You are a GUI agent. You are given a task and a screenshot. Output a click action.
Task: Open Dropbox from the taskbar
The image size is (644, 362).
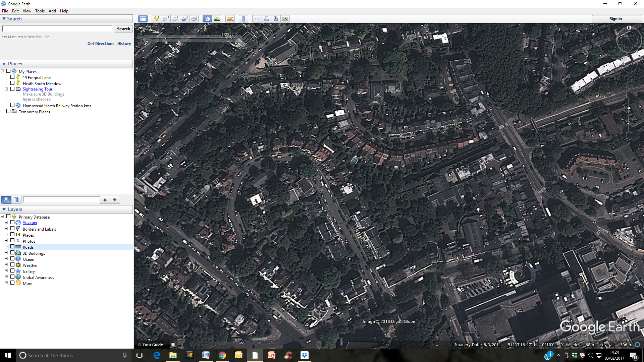pos(305,355)
